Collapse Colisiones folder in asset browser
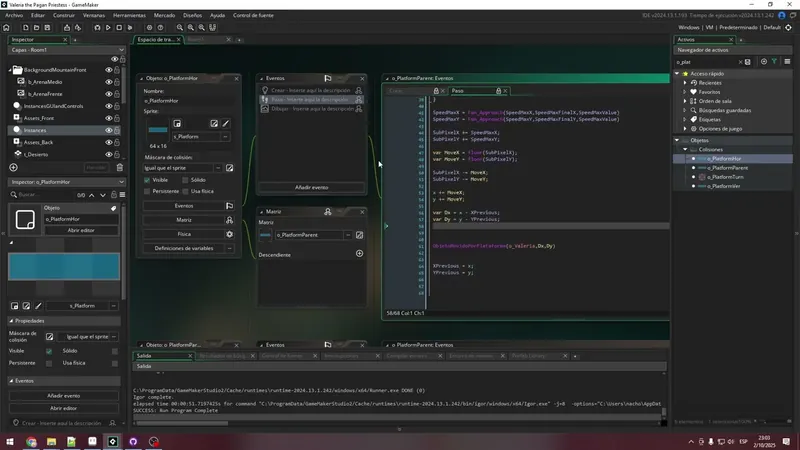The height and width of the screenshot is (450, 800). click(685, 149)
